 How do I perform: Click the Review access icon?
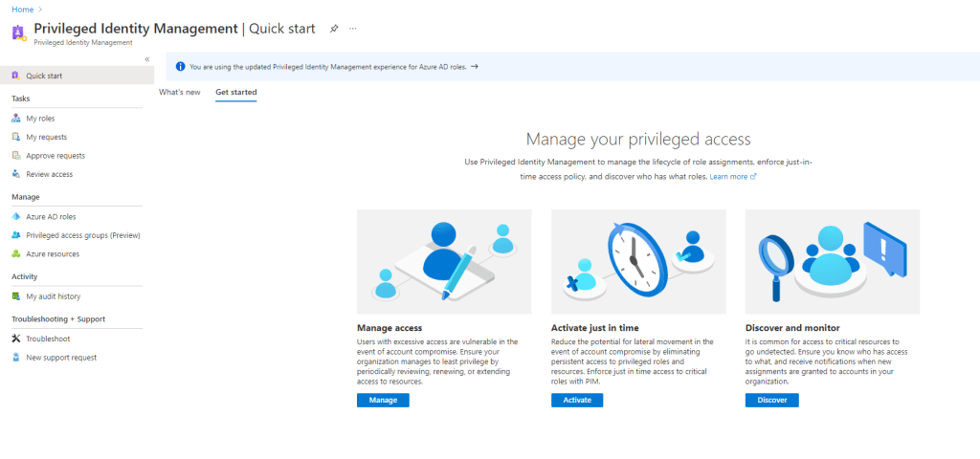tap(16, 174)
